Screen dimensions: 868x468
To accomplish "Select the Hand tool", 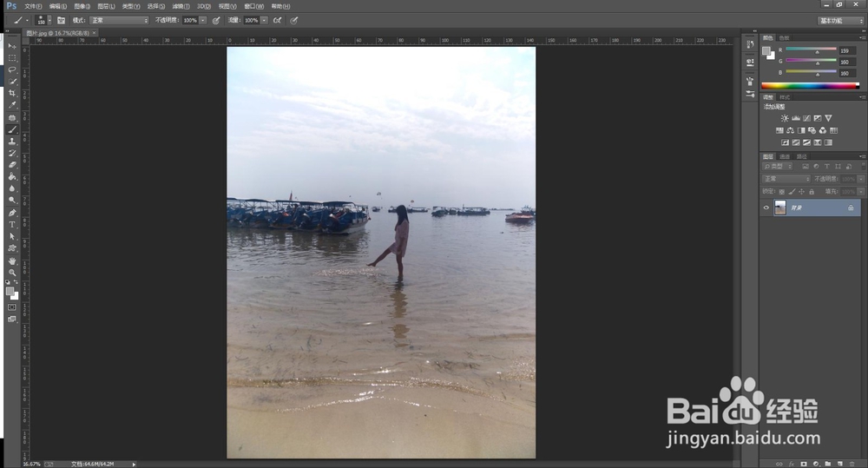I will [12, 260].
